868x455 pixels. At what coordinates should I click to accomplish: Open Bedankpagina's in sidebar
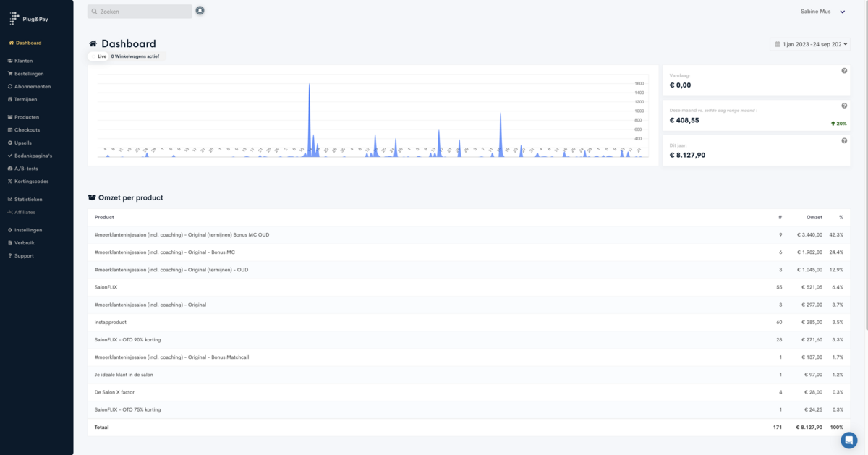pos(29,156)
